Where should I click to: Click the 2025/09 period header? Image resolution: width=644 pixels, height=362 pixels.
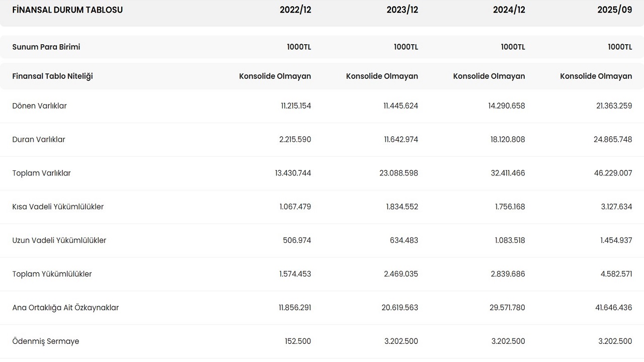(x=615, y=10)
